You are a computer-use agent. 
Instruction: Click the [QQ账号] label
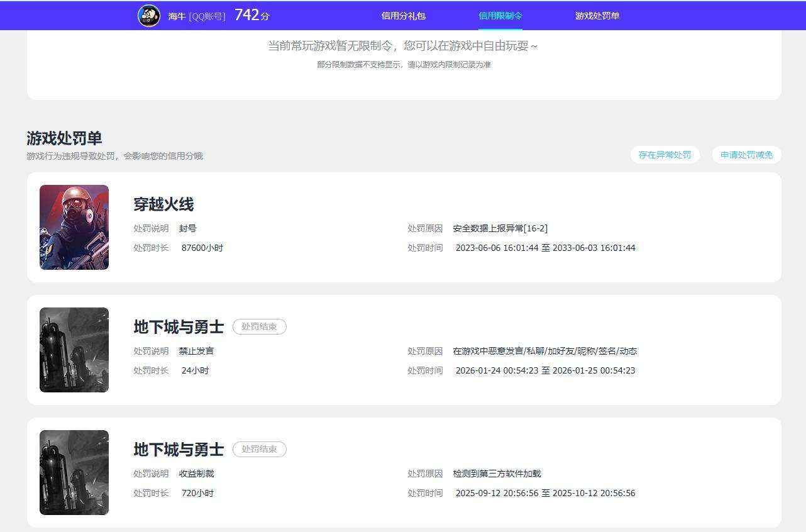pyautogui.click(x=207, y=16)
